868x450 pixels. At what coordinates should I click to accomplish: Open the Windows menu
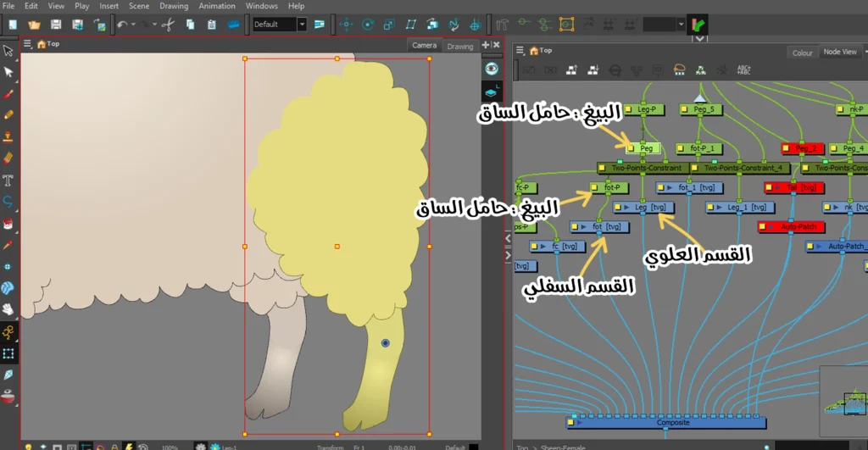point(262,6)
